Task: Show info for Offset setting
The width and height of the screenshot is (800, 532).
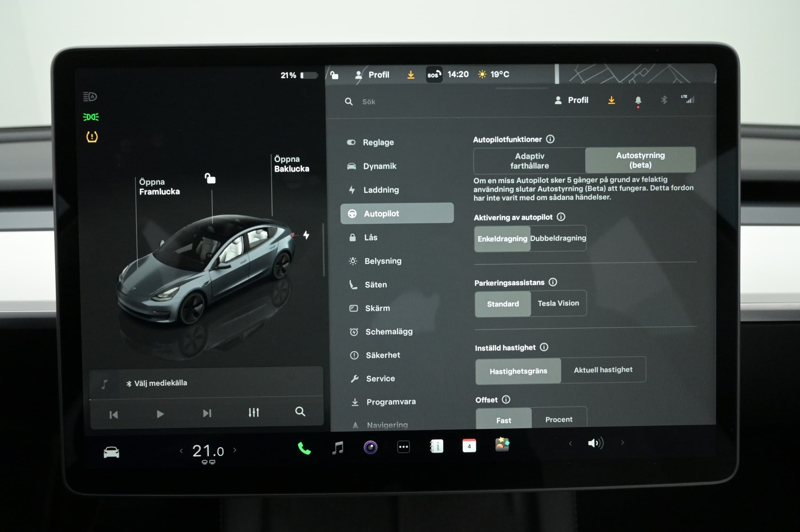Action: [506, 399]
